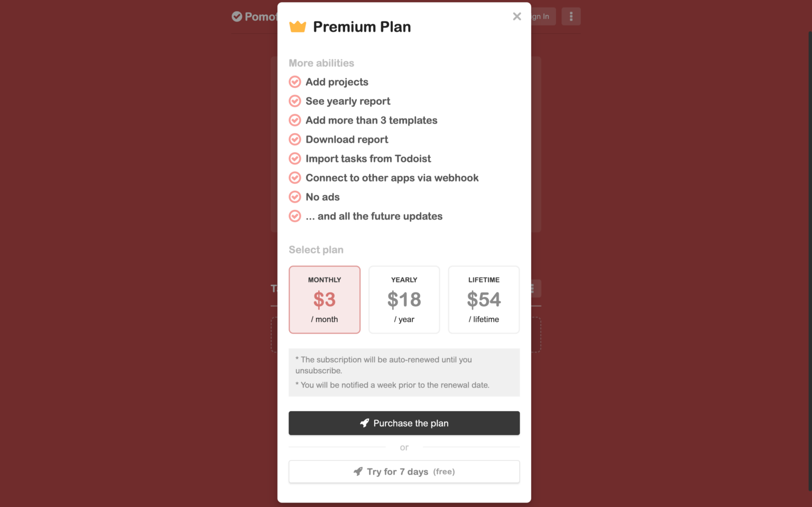
Task: Click the check icon beside See yearly report
Action: click(295, 101)
